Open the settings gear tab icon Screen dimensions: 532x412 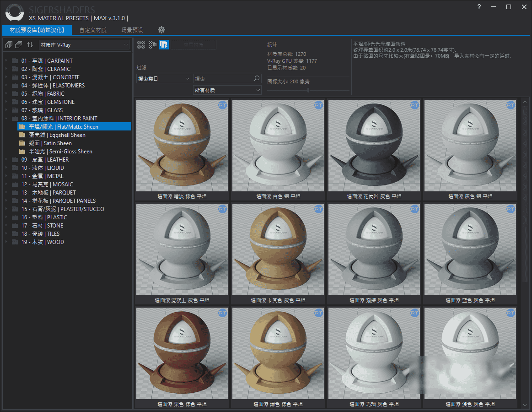pyautogui.click(x=161, y=30)
